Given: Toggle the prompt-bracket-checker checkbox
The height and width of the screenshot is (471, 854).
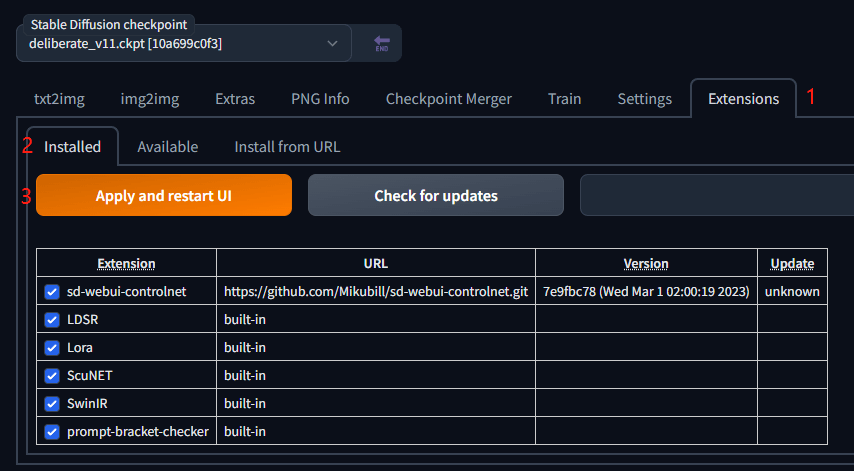Looking at the screenshot, I should [x=53, y=432].
